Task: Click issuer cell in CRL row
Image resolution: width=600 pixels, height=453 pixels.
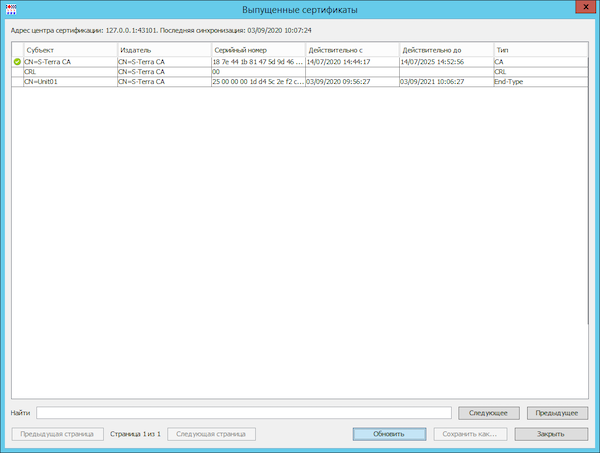Action: click(x=164, y=72)
